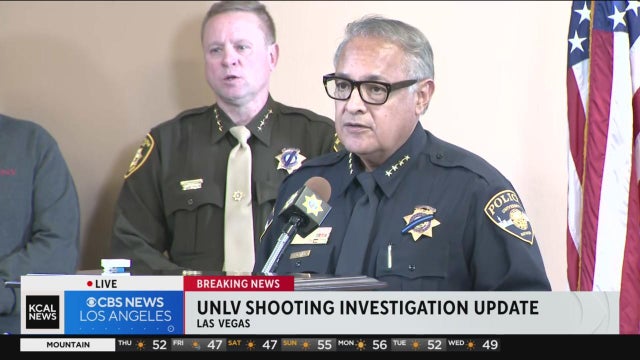Click the Monday sun weather icon
Screen dimensions: 640x360
[361, 345]
